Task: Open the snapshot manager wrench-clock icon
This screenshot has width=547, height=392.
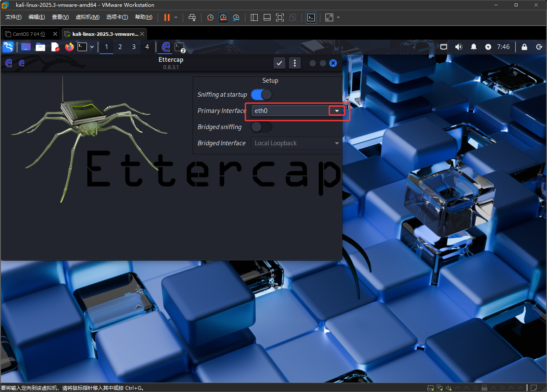Action: pos(236,17)
